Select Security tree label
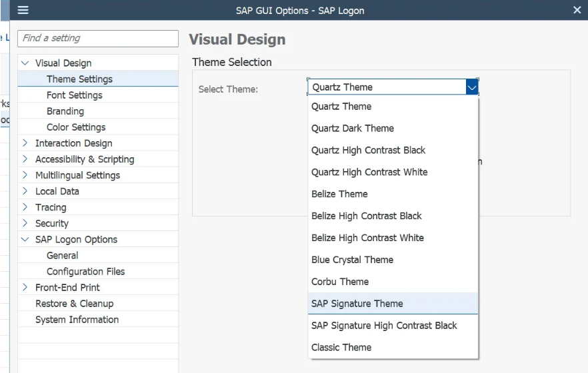Image resolution: width=588 pixels, height=373 pixels. click(52, 223)
